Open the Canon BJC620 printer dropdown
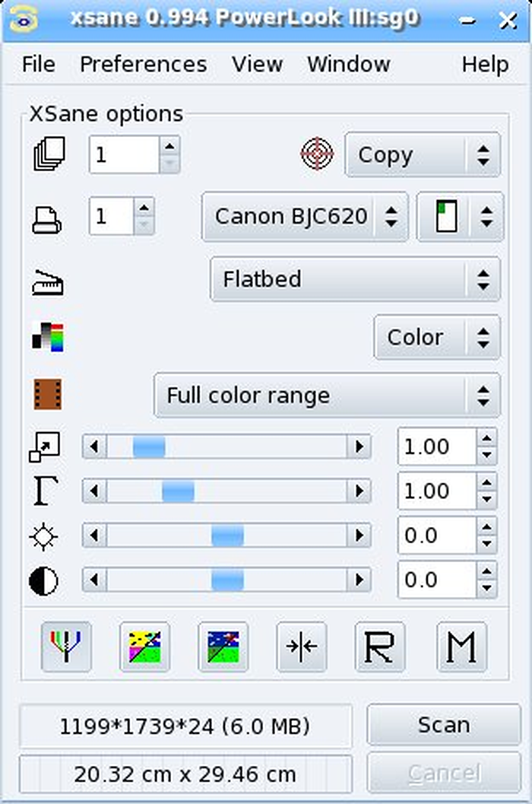This screenshot has height=804, width=532. point(305,216)
